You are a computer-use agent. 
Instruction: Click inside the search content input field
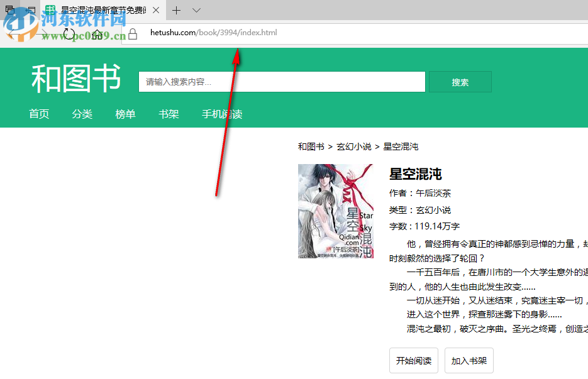click(x=281, y=82)
